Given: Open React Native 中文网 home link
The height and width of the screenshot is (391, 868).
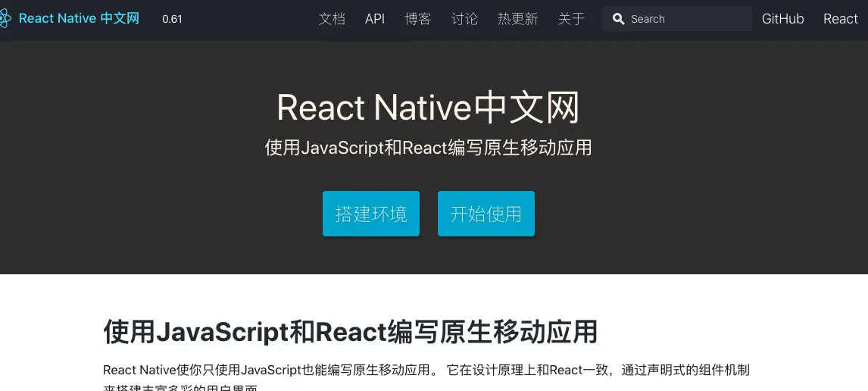Looking at the screenshot, I should (x=79, y=18).
